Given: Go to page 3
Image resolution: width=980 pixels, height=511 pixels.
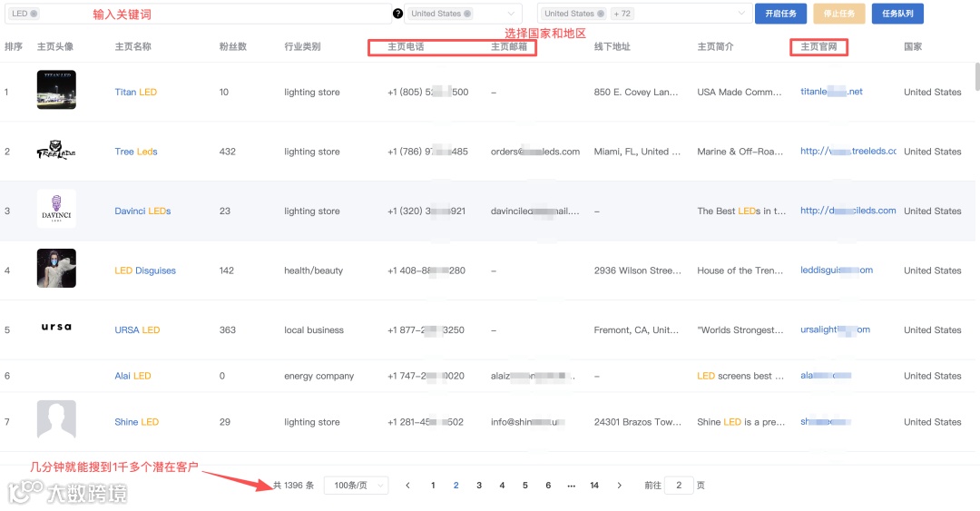Looking at the screenshot, I should point(479,486).
